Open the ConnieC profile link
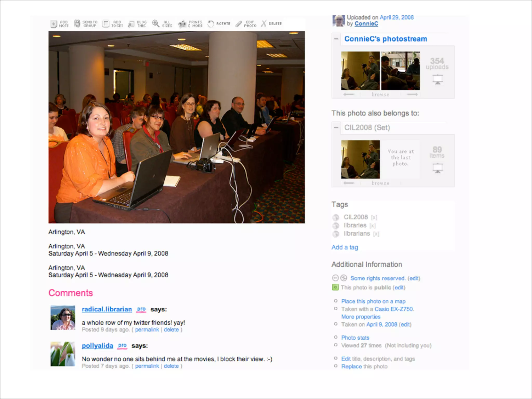Viewport: 532px width, 399px height. [366, 24]
